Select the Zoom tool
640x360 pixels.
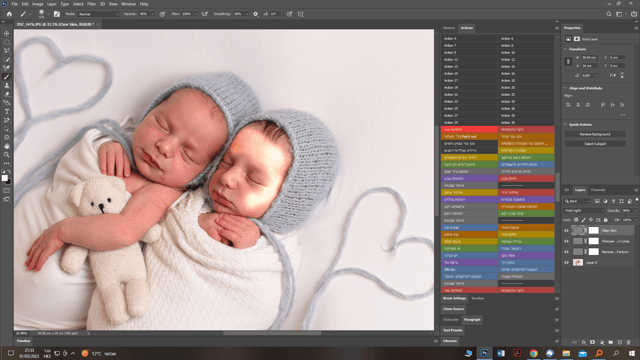pyautogui.click(x=7, y=155)
